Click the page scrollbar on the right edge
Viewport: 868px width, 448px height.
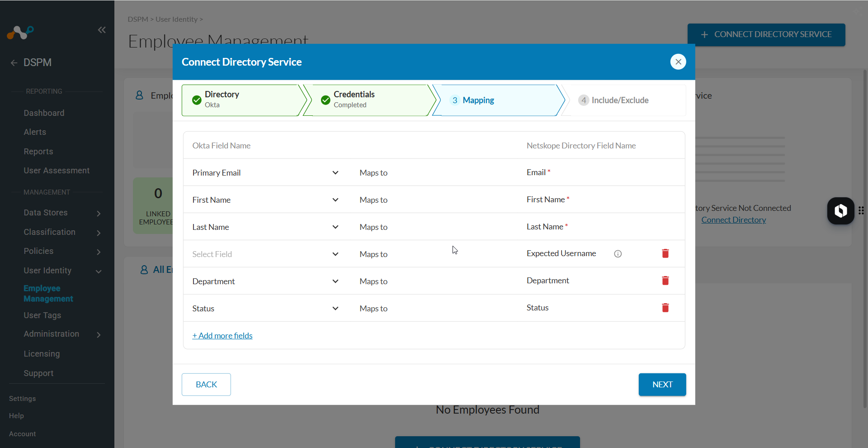(x=865, y=239)
